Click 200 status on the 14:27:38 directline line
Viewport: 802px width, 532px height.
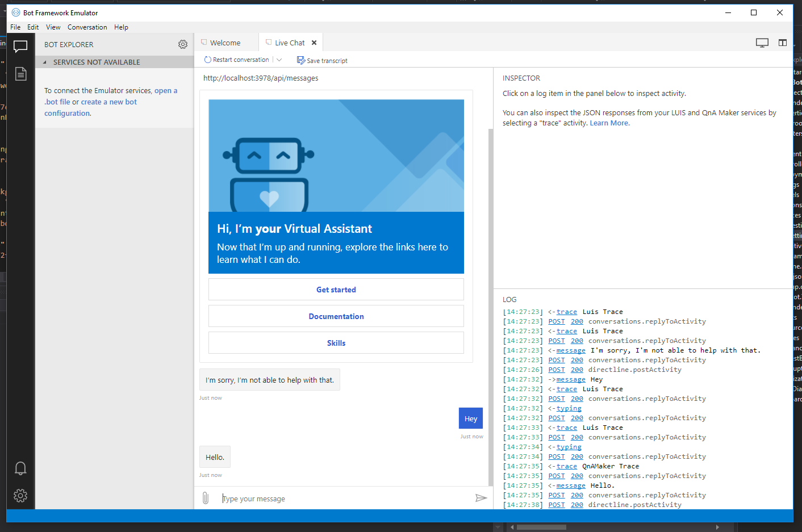(577, 505)
